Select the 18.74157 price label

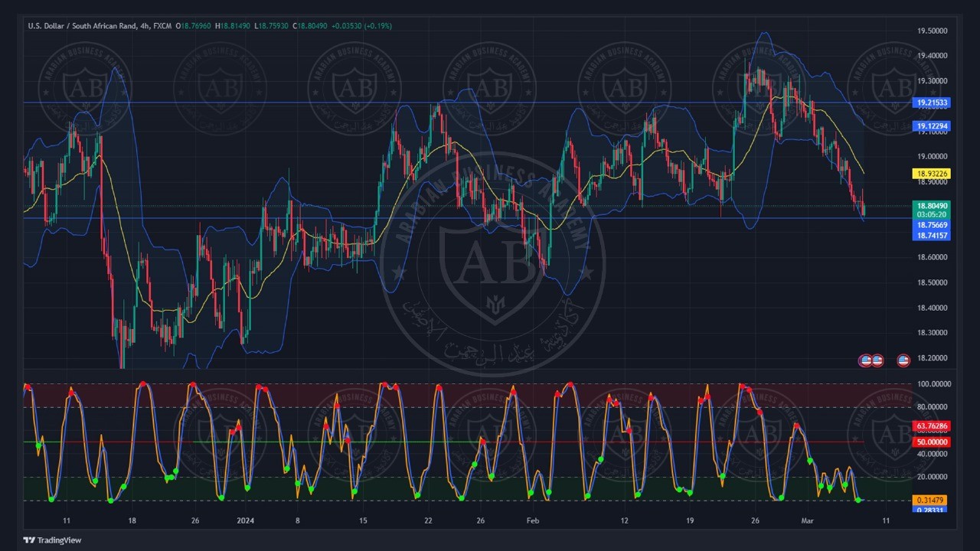(x=932, y=235)
